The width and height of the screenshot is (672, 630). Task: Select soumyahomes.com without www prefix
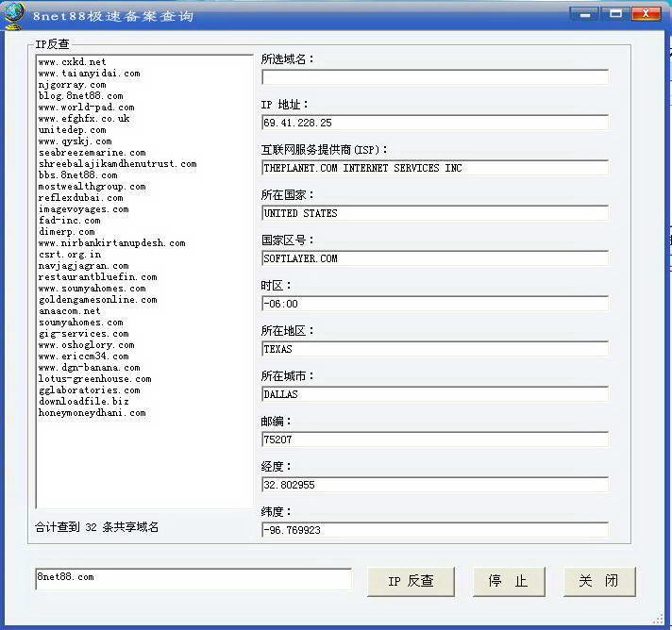tap(80, 322)
